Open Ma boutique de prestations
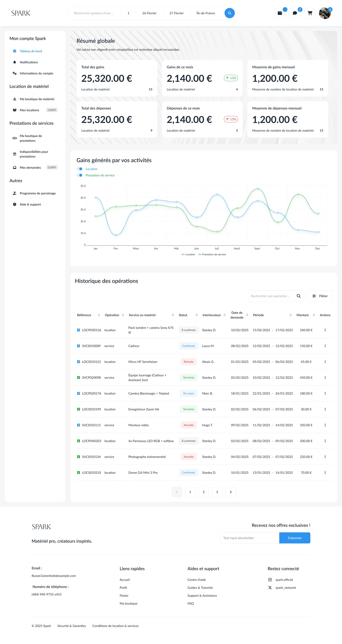Image resolution: width=342 pixels, height=644 pixels. pyautogui.click(x=31, y=138)
